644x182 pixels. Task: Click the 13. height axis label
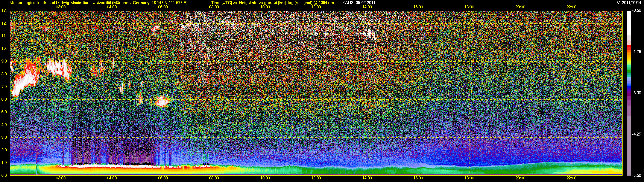pos(4,10)
